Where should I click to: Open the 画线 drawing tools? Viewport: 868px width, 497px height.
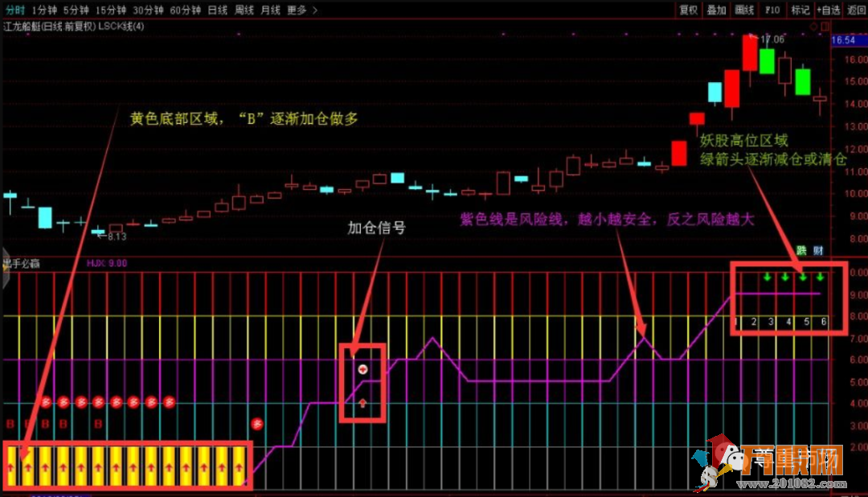744,10
